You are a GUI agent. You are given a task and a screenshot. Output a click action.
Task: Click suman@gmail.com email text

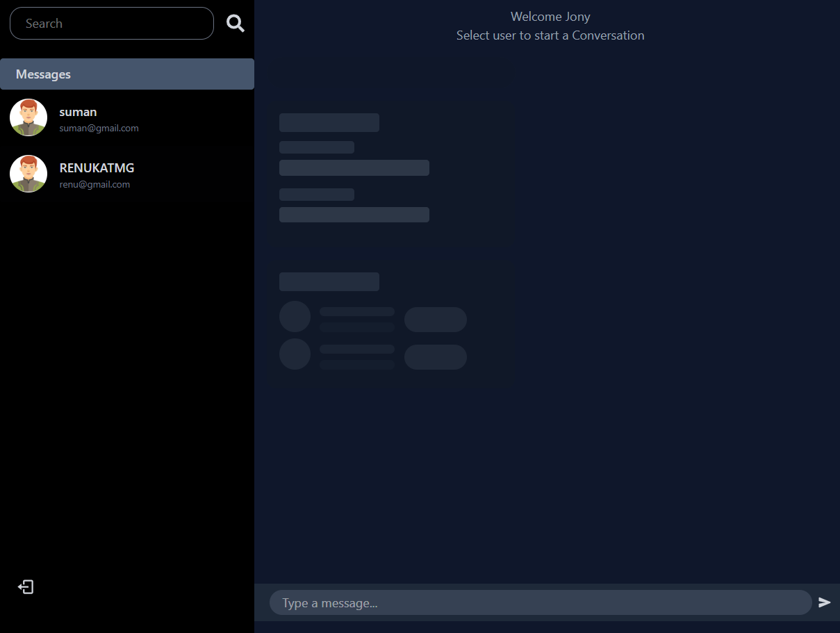[x=99, y=128]
